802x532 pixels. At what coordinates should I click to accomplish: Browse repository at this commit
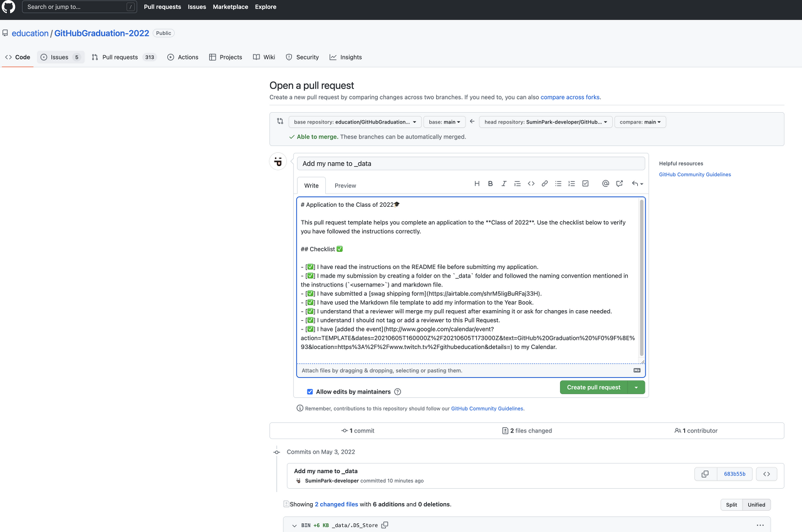click(766, 474)
